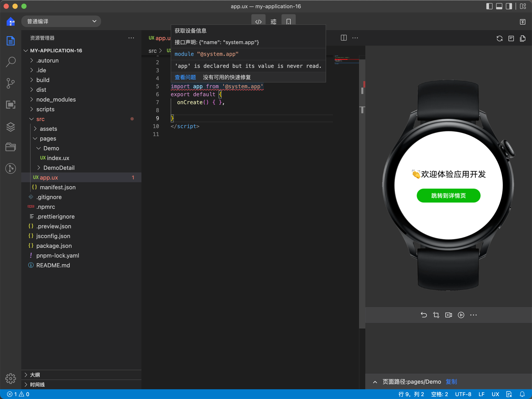Toggle the device simulator icon in toolbar
This screenshot has height=399, width=532.
(x=288, y=22)
